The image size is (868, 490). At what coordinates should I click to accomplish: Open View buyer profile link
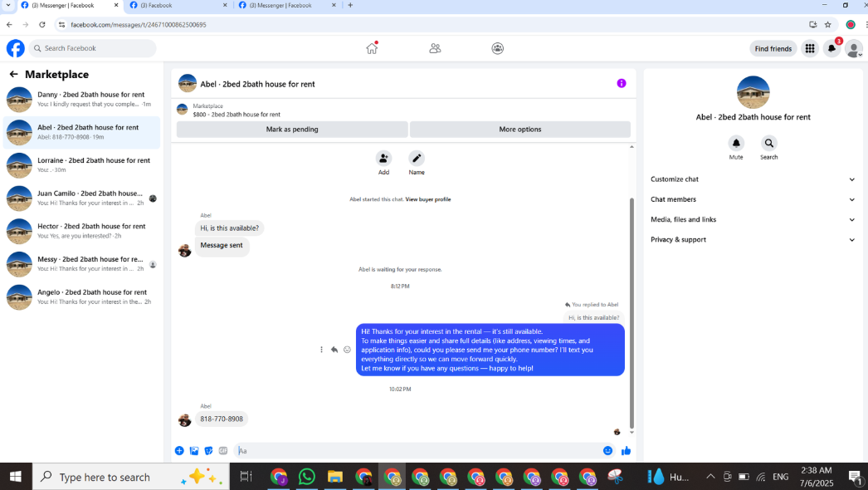pos(428,199)
